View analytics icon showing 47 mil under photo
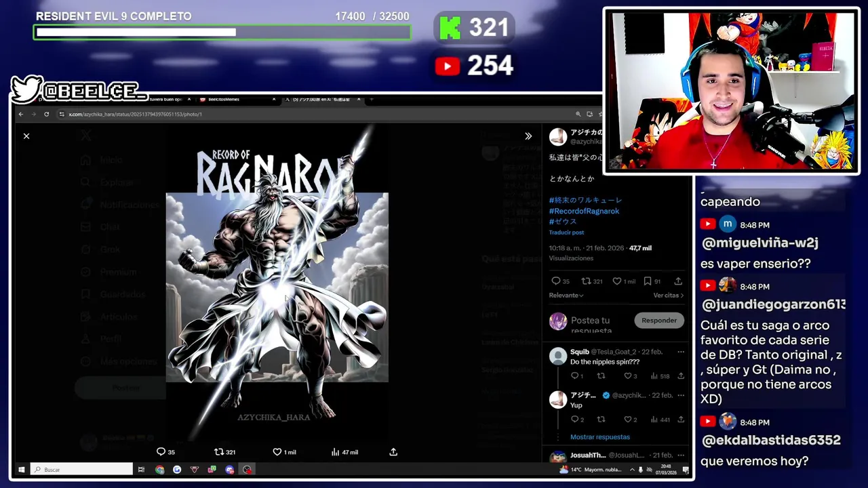 tap(344, 452)
